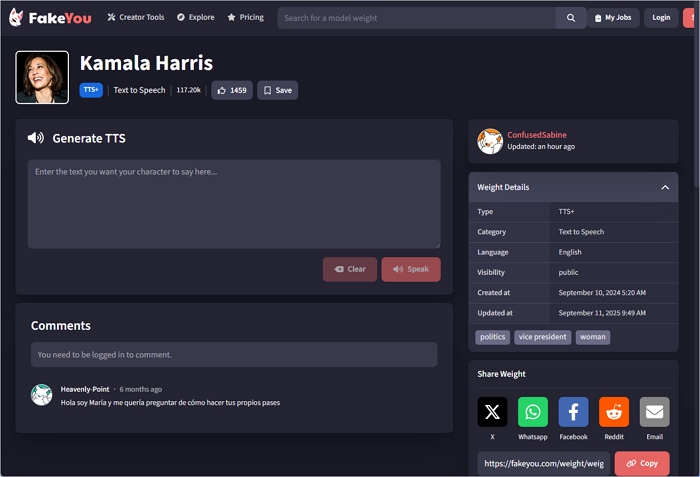700x477 pixels.
Task: Share weight by Email
Action: click(654, 412)
